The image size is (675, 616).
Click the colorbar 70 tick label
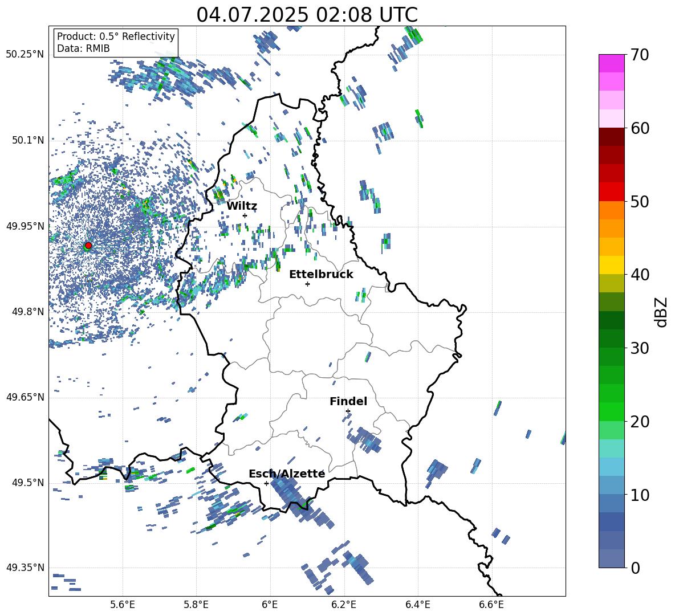click(x=640, y=55)
